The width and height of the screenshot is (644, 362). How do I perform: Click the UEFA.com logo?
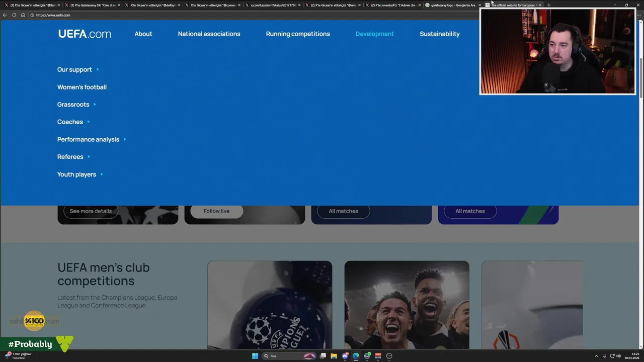tap(85, 34)
